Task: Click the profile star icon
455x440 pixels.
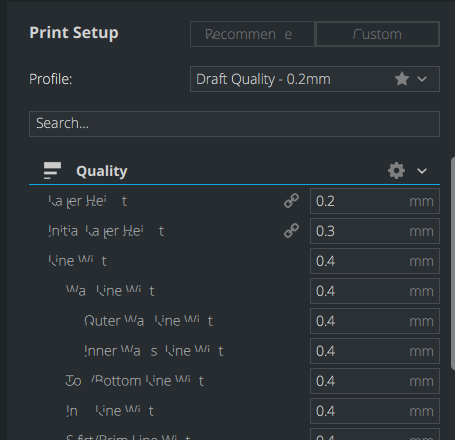Action: (402, 79)
